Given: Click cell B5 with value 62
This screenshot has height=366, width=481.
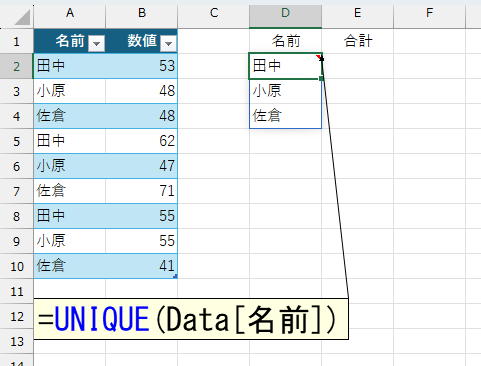Looking at the screenshot, I should (142, 141).
